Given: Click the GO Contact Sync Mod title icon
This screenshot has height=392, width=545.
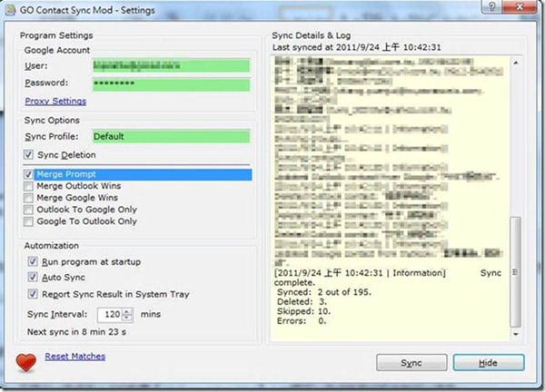Looking at the screenshot, I should coord(10,10).
